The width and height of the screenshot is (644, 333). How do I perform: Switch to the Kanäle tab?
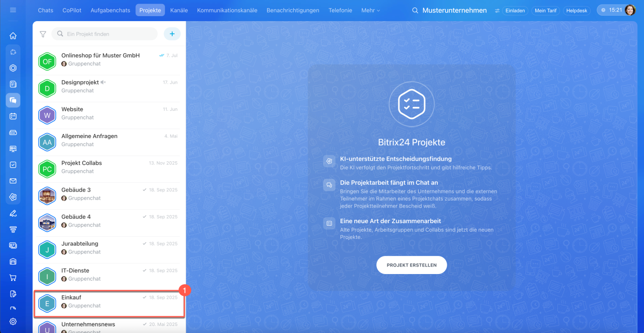(x=179, y=10)
